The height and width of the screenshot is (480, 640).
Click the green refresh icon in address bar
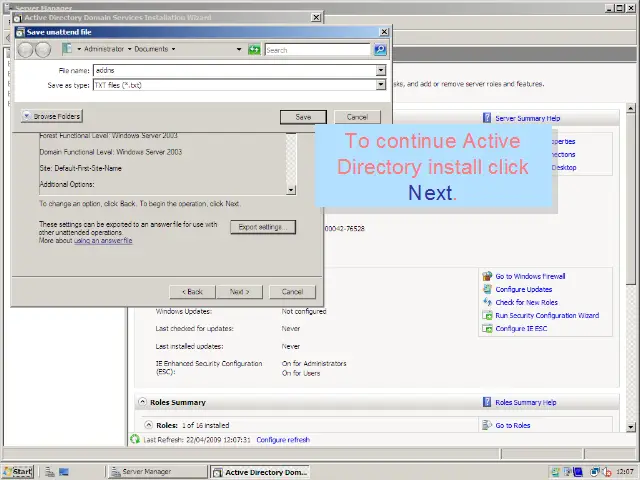click(x=254, y=50)
